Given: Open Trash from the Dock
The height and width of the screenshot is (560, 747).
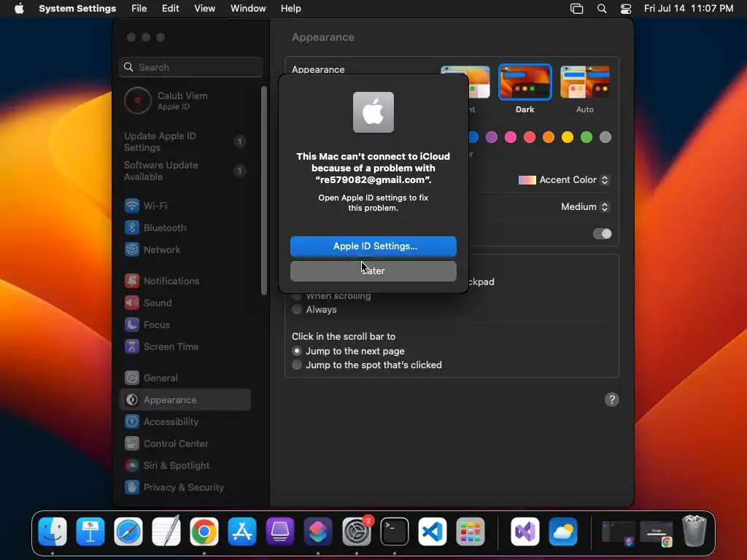Looking at the screenshot, I should pos(694,531).
